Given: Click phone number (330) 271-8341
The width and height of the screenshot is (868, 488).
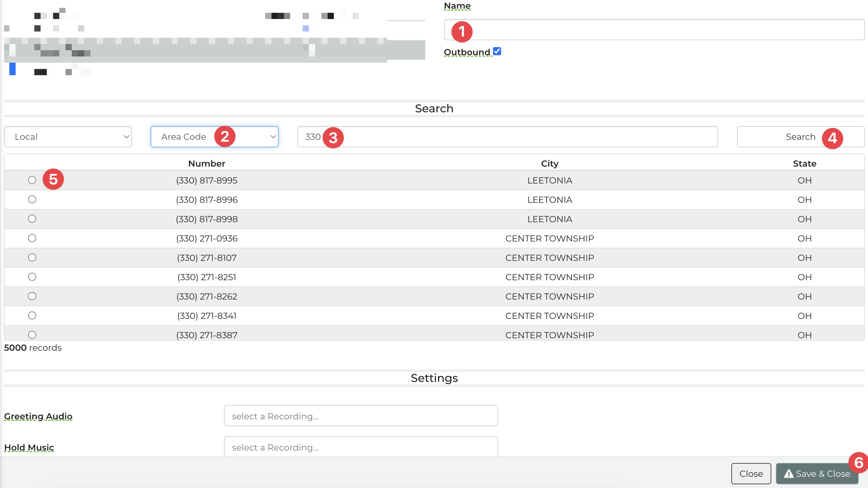Looking at the screenshot, I should pyautogui.click(x=207, y=316).
